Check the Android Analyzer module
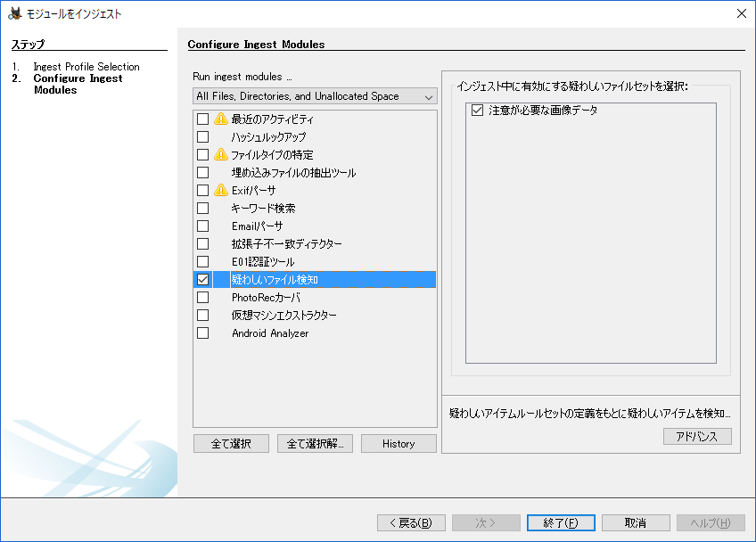756x542 pixels. click(x=202, y=333)
